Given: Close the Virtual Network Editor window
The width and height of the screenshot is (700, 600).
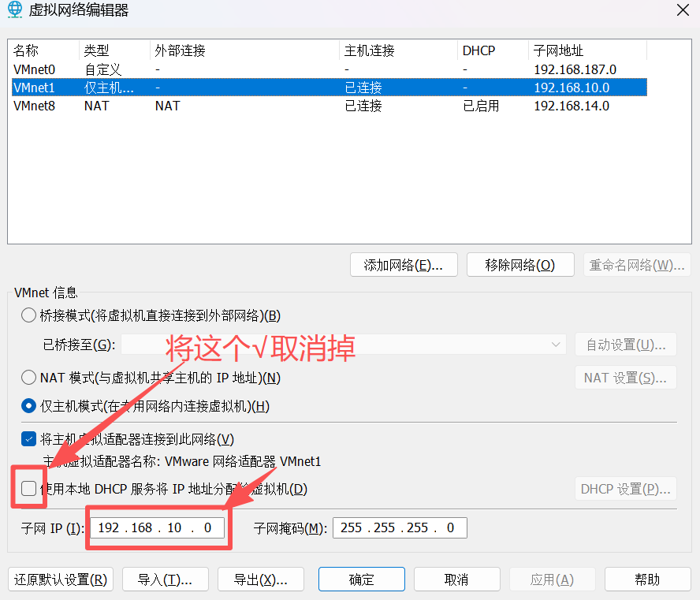Looking at the screenshot, I should tap(681, 10).
